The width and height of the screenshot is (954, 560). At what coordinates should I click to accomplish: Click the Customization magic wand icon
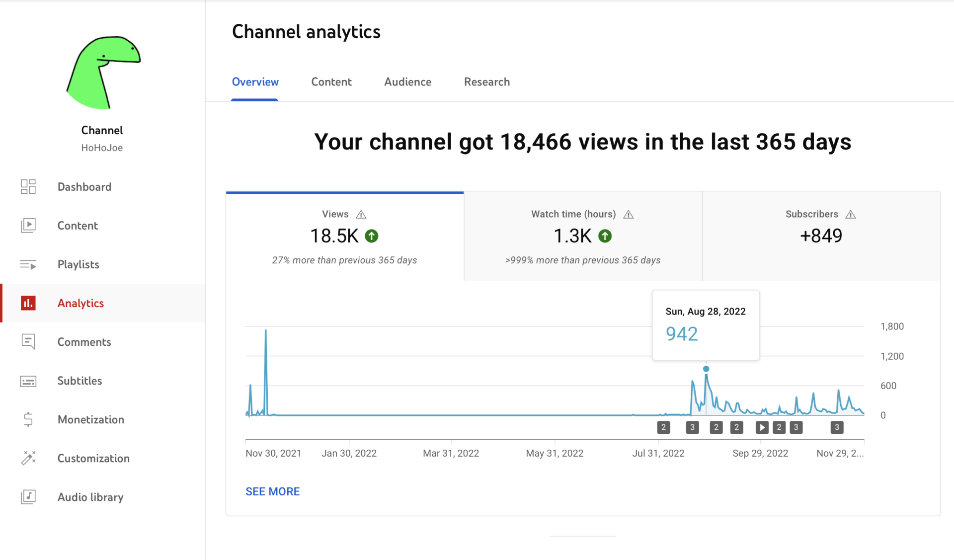[x=28, y=458]
